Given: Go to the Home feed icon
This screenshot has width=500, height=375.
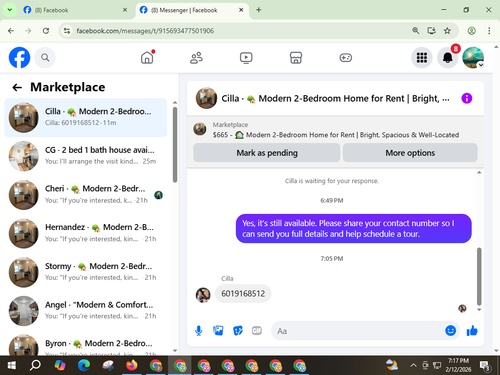Looking at the screenshot, I should (147, 58).
